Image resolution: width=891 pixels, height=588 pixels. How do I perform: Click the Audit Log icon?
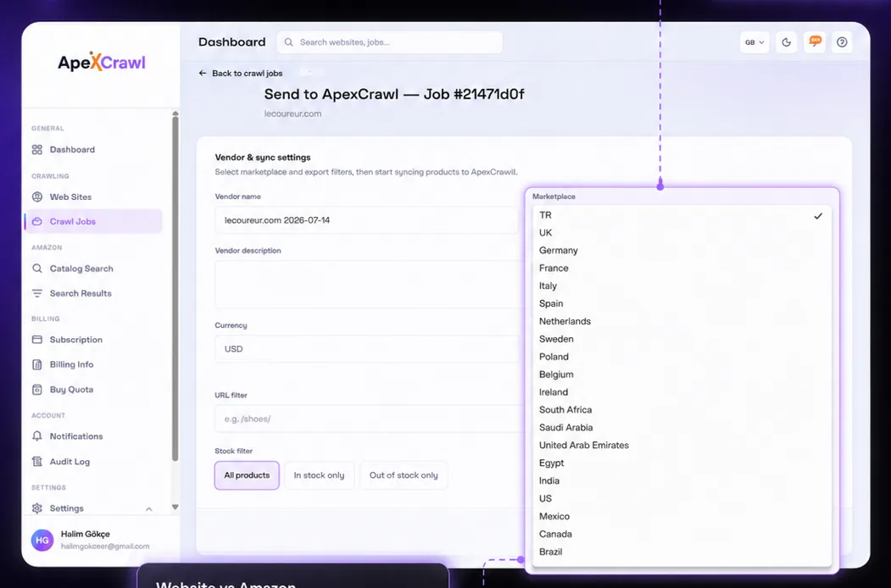point(37,461)
